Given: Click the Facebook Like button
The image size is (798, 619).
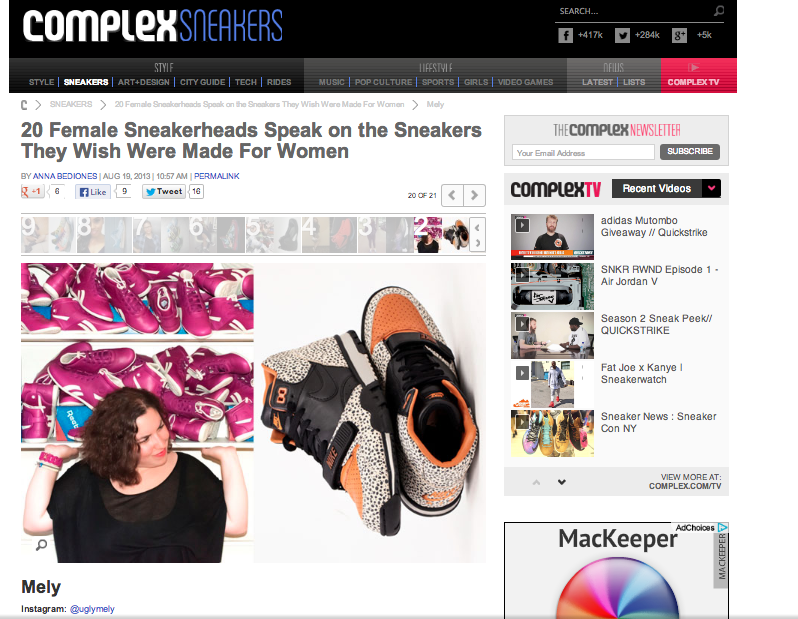Looking at the screenshot, I should tap(93, 191).
